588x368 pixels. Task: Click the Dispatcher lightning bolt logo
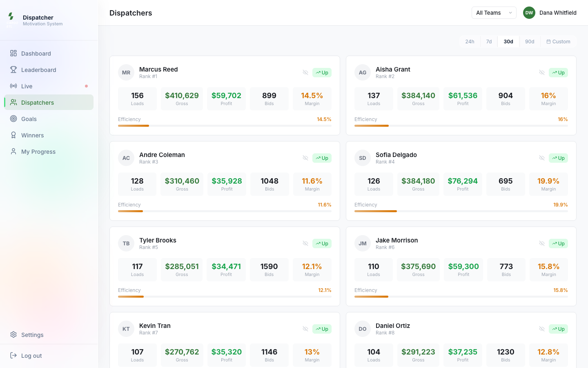click(x=11, y=16)
